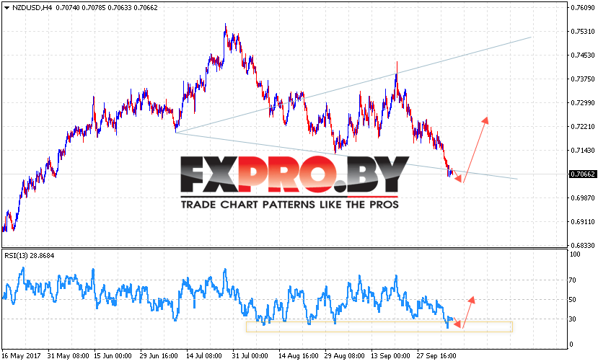This screenshot has width=598, height=364.
Task: Select the 0.72990 price axis label
Action: [x=582, y=103]
